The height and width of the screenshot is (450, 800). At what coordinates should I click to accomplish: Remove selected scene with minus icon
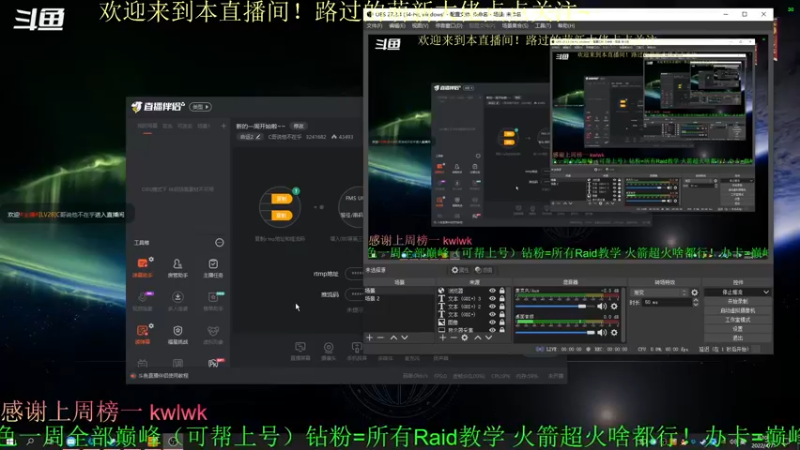point(381,338)
